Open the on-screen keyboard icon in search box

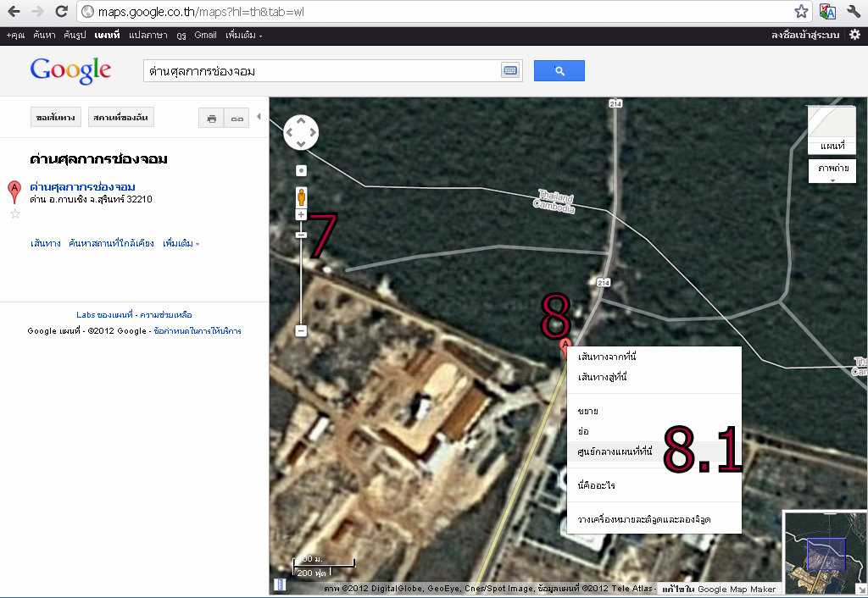[x=509, y=71]
